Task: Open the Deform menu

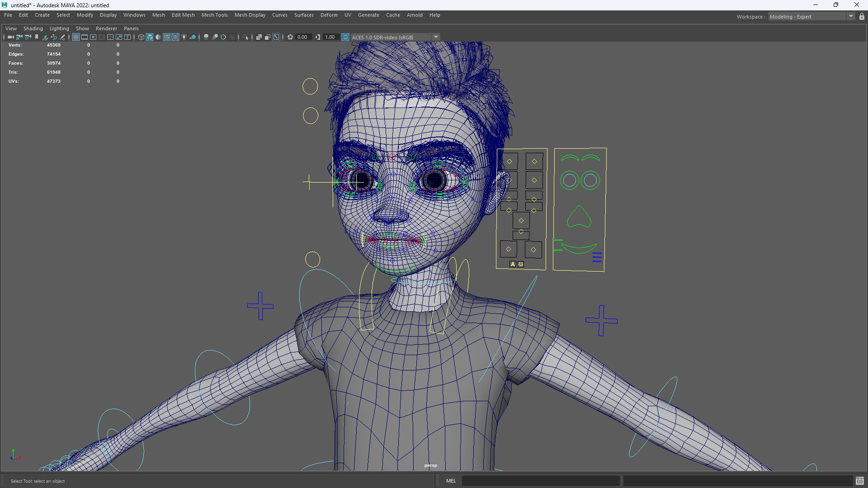Action: [x=329, y=15]
